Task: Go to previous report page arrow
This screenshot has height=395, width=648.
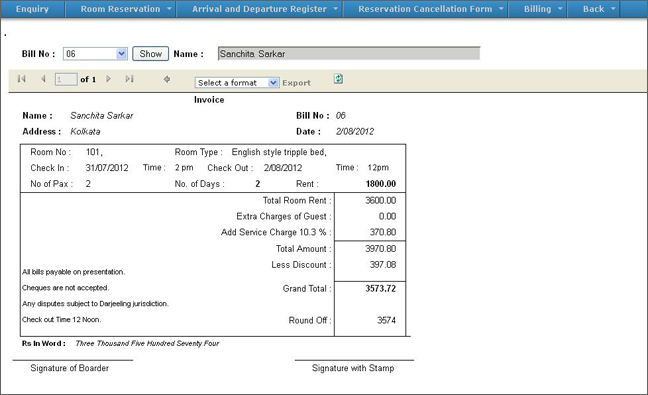Action: (43, 79)
